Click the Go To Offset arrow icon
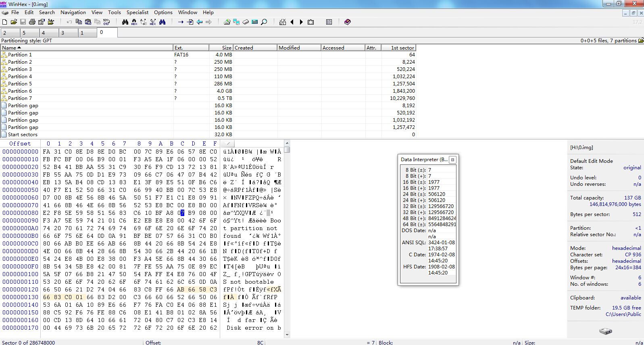The width and height of the screenshot is (644, 345). (181, 22)
